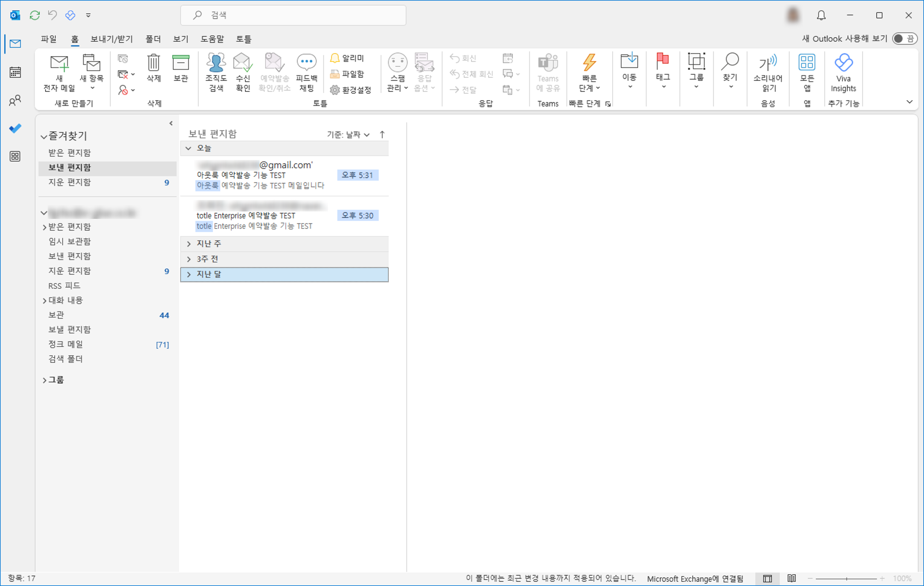This screenshot has width=924, height=586.
Task: Open the Folder (폴더) ribbon tab
Action: tap(153, 39)
